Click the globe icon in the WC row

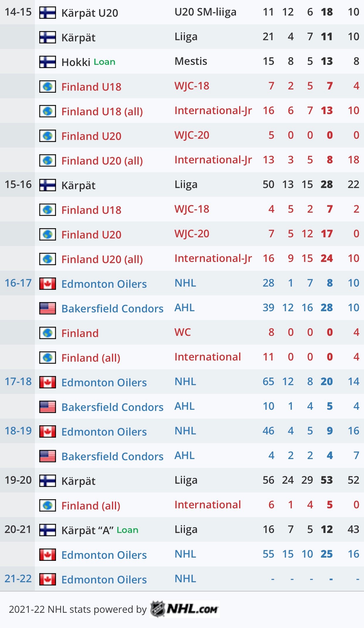pyautogui.click(x=47, y=333)
